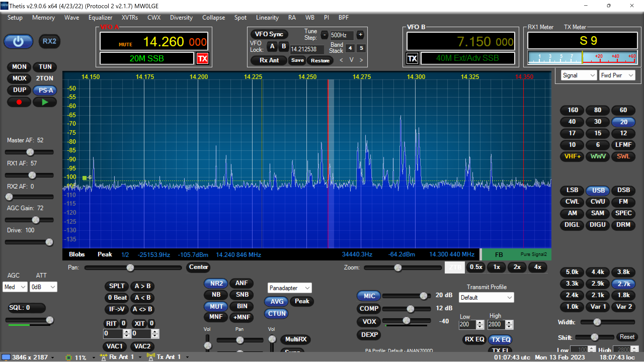The width and height of the screenshot is (644, 362).
Task: Click the A > B copy button
Action: tap(143, 286)
